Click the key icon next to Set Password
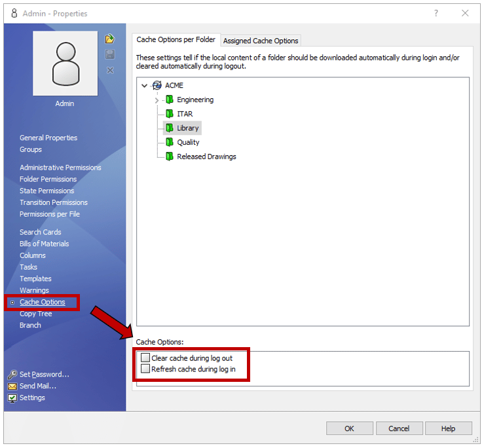The image size is (484, 448). [12, 375]
